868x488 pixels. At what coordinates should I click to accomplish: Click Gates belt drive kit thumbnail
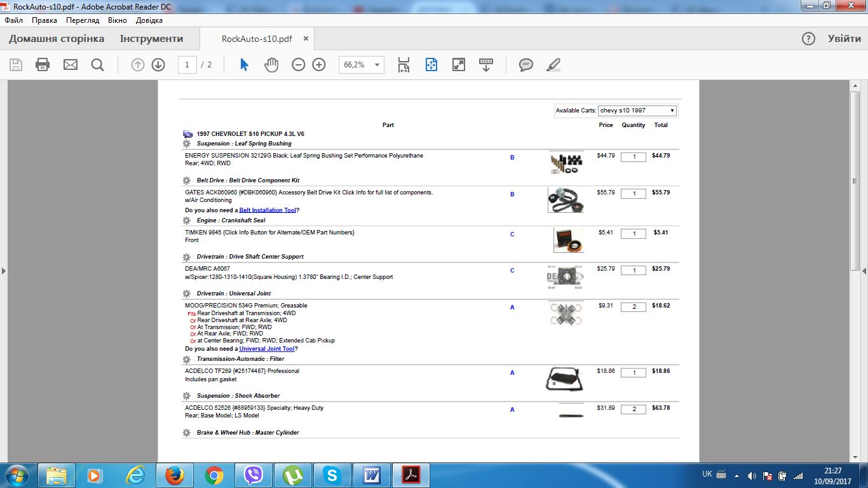566,200
